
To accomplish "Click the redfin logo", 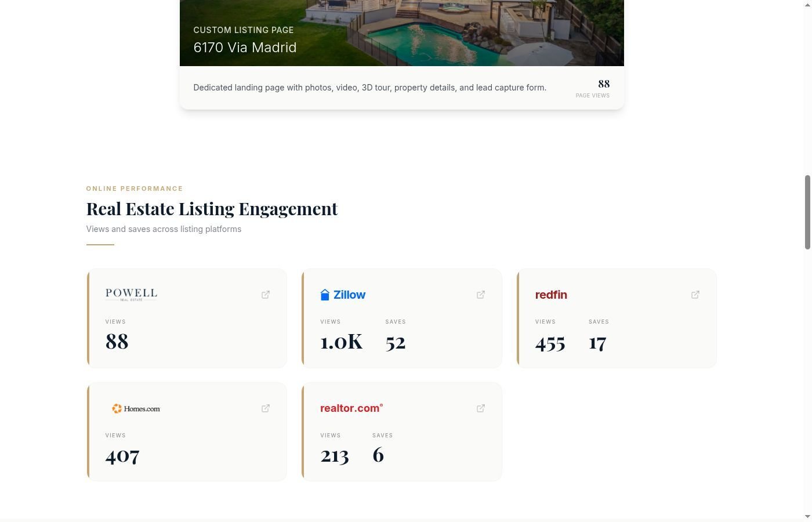I will (551, 295).
